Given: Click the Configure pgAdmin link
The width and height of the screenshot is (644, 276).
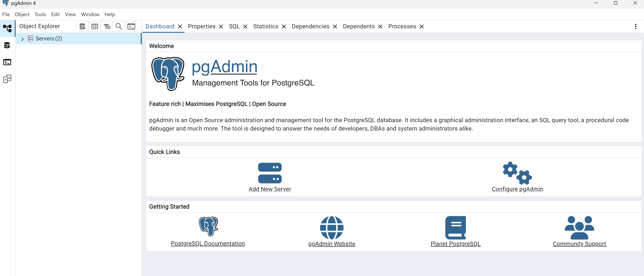Looking at the screenshot, I should coord(517,189).
